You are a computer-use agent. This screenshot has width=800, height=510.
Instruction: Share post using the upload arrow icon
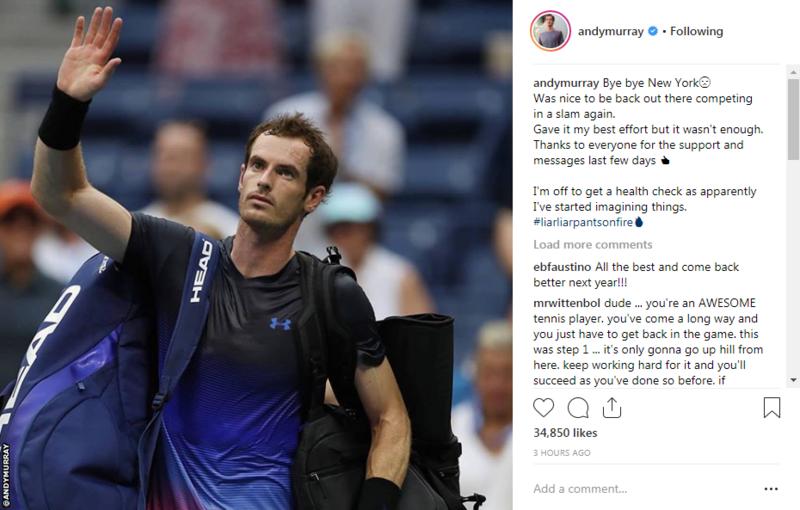(x=612, y=407)
